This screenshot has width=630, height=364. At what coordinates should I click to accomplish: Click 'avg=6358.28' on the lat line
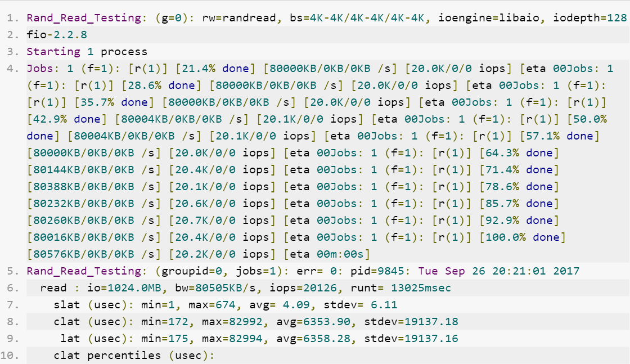coord(313,339)
